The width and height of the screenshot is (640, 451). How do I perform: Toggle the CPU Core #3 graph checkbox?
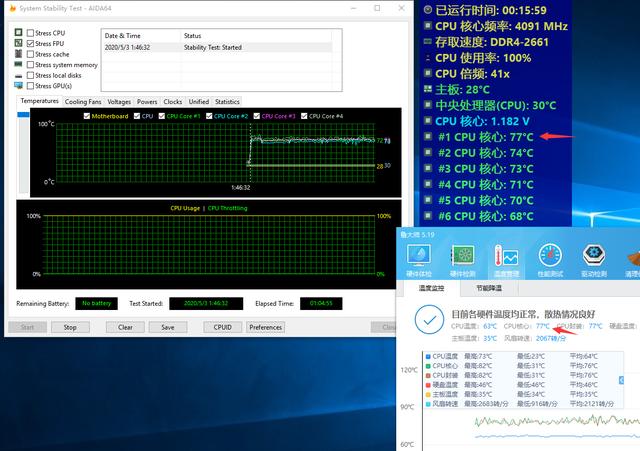tap(256, 116)
